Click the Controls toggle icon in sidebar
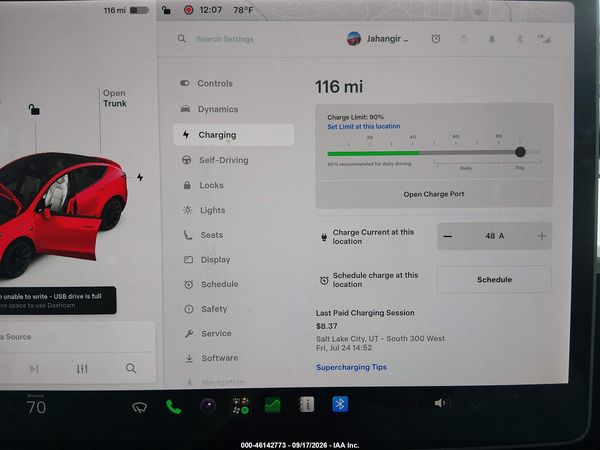Image resolution: width=600 pixels, height=450 pixels. click(185, 83)
